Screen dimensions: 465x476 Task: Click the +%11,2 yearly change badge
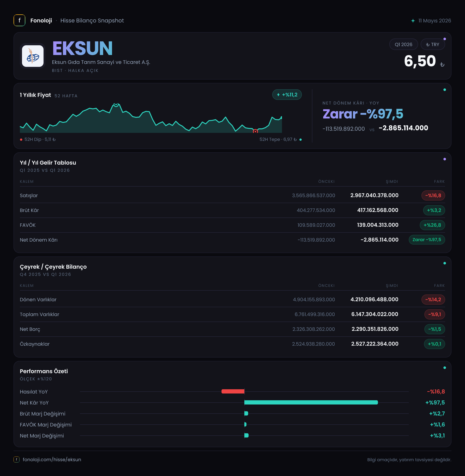[287, 95]
